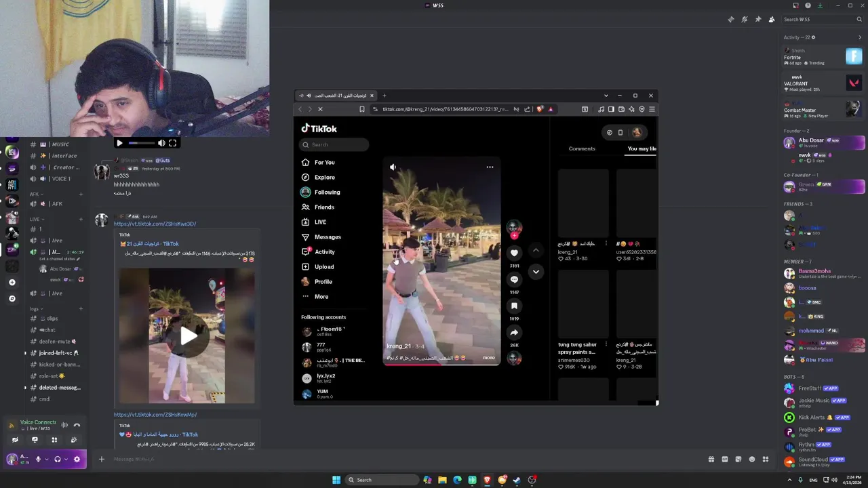This screenshot has height=488, width=868.
Task: Open the joined-left-vc channel
Action: pos(56,353)
